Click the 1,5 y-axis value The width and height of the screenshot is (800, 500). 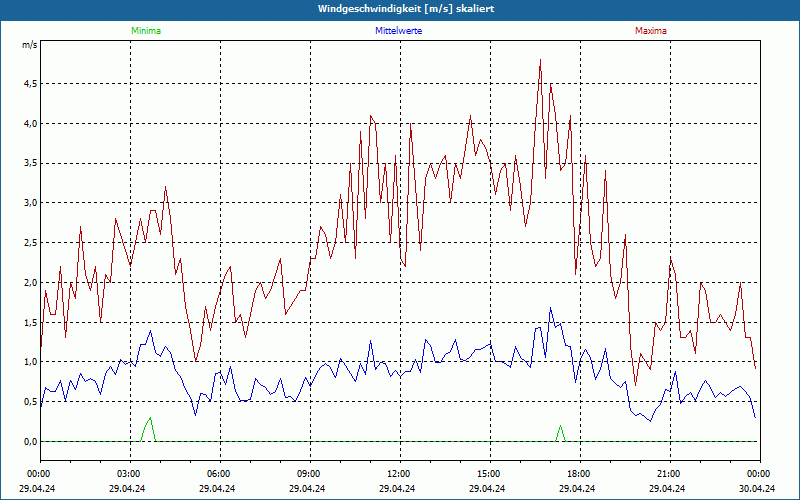pos(31,322)
